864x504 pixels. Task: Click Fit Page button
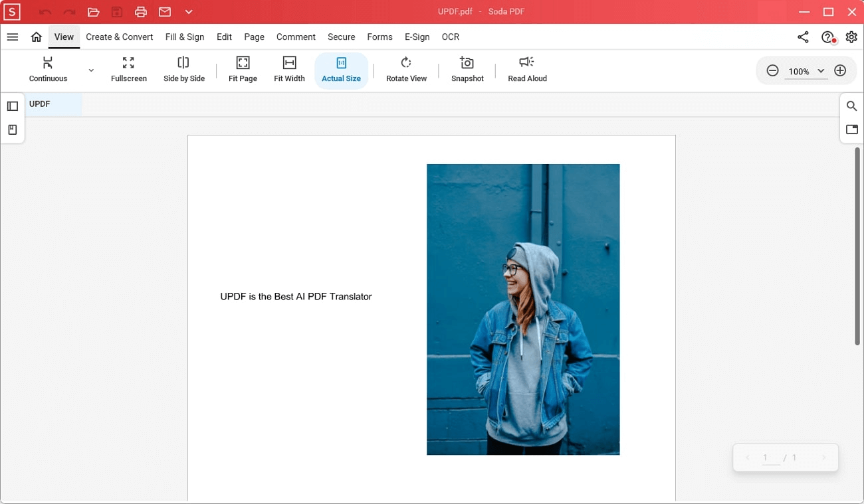(x=243, y=69)
